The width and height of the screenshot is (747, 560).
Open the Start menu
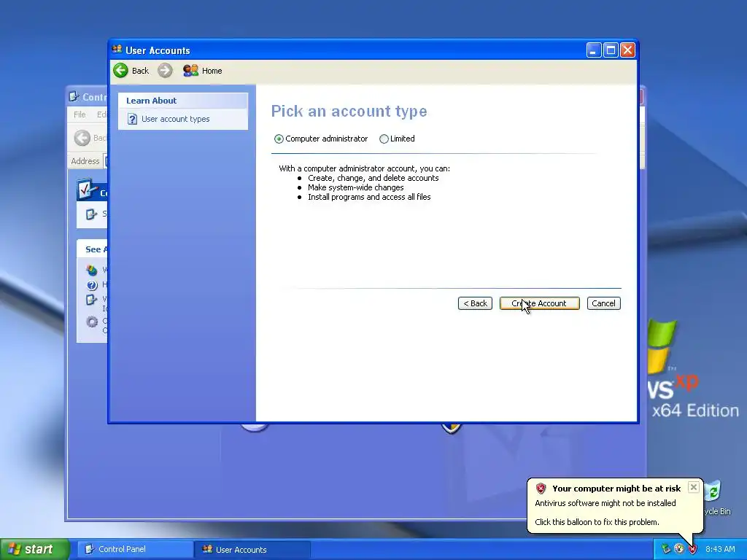(x=34, y=549)
